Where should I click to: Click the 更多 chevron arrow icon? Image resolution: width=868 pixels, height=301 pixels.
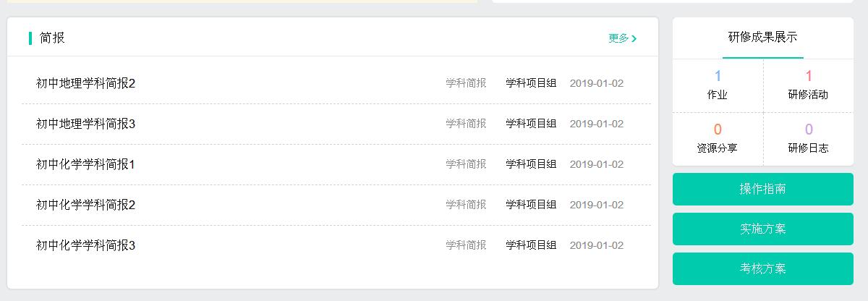[x=634, y=38]
